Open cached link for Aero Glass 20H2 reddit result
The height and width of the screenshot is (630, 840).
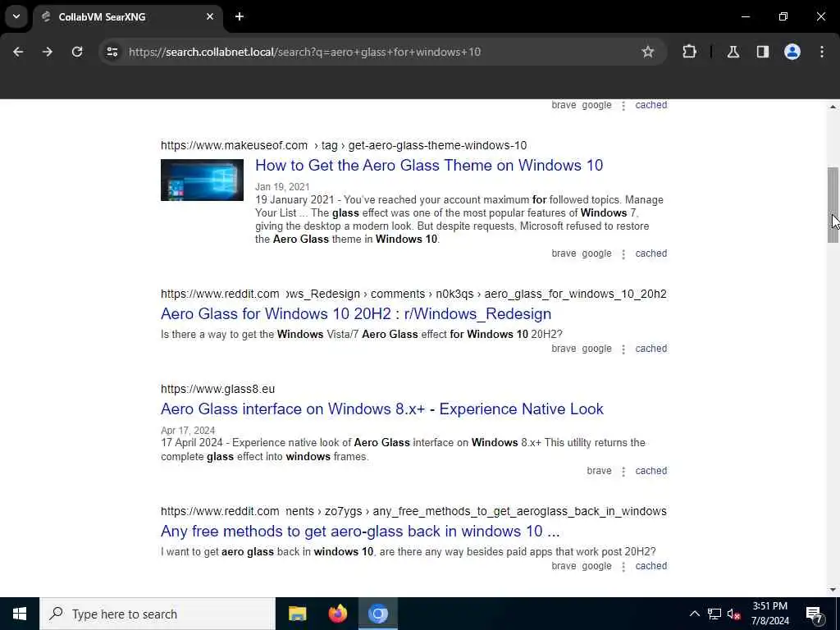[651, 349]
